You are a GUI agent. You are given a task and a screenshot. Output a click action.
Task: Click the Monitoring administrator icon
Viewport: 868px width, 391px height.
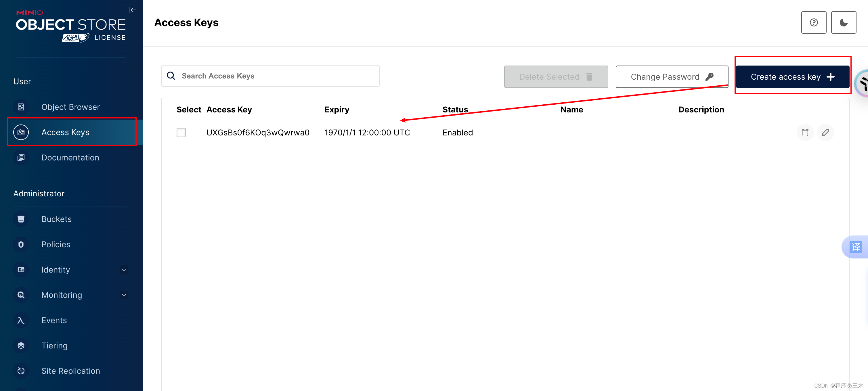tap(20, 295)
